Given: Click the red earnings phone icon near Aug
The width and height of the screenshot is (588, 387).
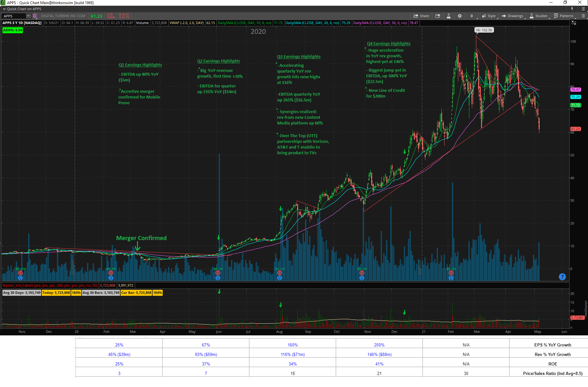Looking at the screenshot, I should tap(279, 273).
